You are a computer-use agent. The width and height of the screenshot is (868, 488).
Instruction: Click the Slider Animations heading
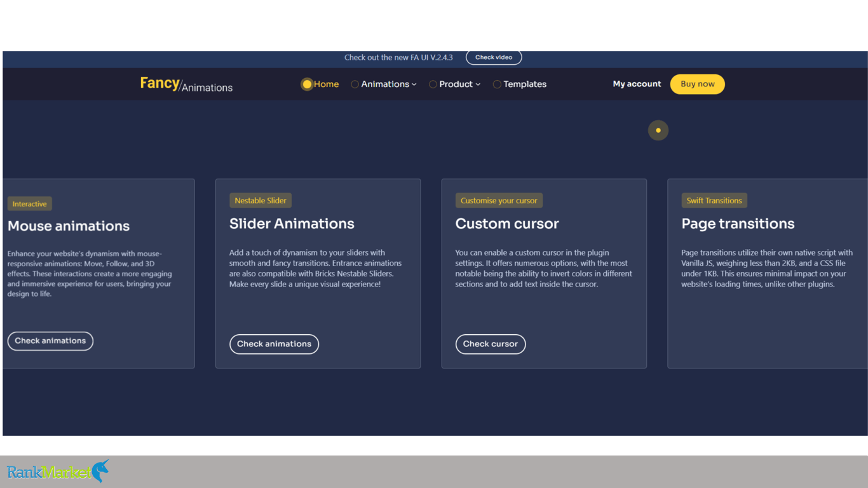tap(292, 224)
